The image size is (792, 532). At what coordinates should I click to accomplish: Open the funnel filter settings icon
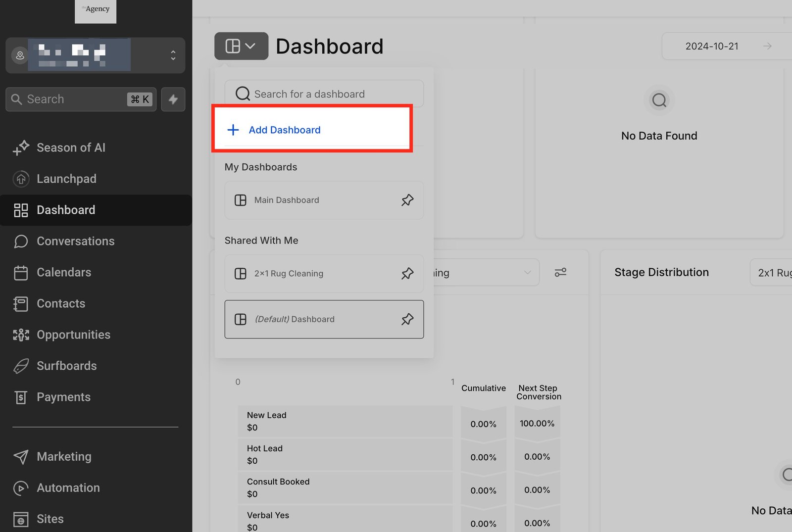tap(560, 273)
